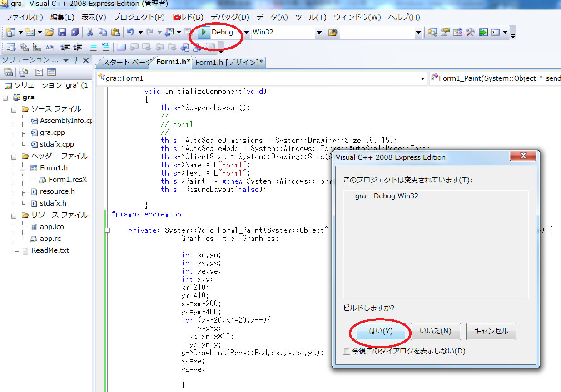This screenshot has height=392, width=561.
Task: Select gra - Debug Win32 list entry
Action: (x=387, y=196)
